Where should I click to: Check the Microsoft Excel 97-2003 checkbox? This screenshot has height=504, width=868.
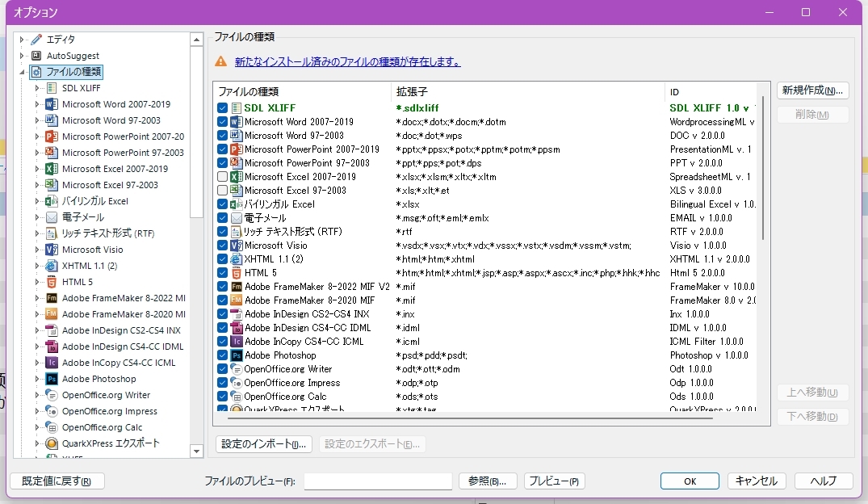223,191
